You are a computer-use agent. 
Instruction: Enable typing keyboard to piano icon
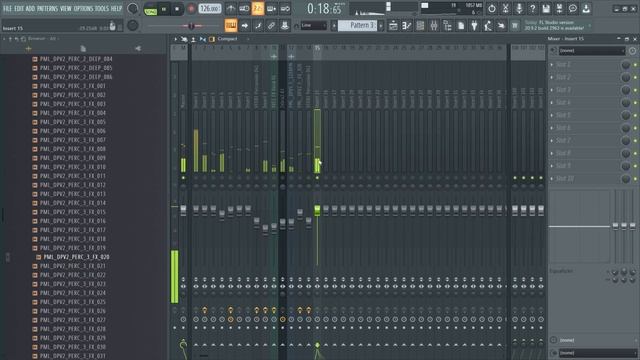tap(231, 26)
